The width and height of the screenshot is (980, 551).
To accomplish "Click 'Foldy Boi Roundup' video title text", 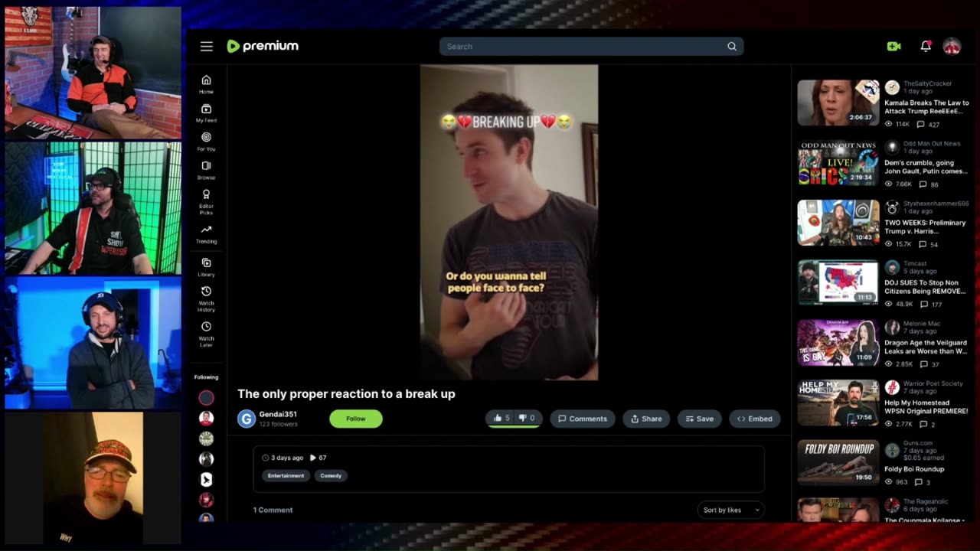I will coord(914,469).
